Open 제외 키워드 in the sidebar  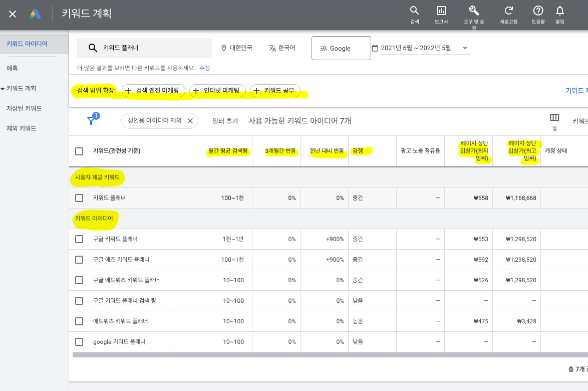pos(22,128)
